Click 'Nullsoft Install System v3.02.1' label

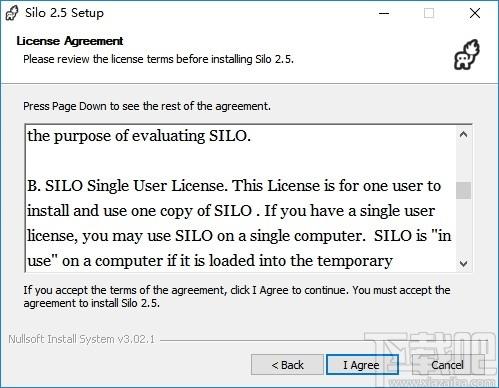[x=81, y=339]
